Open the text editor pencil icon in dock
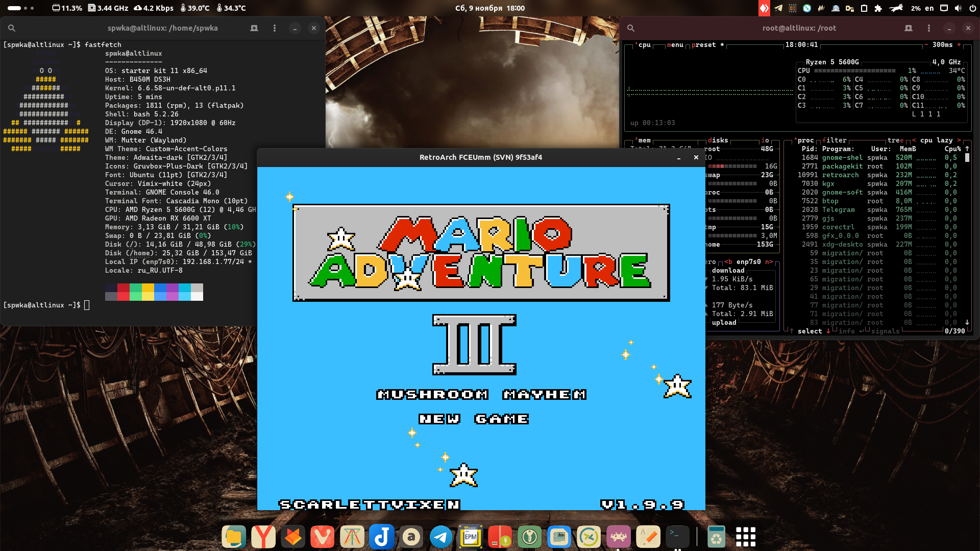 (648, 537)
